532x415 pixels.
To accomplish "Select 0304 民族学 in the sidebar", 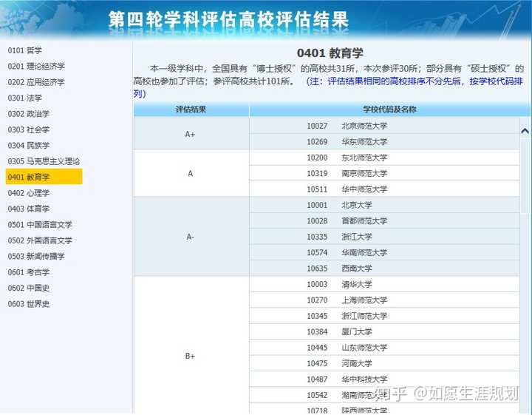I will coord(29,146).
